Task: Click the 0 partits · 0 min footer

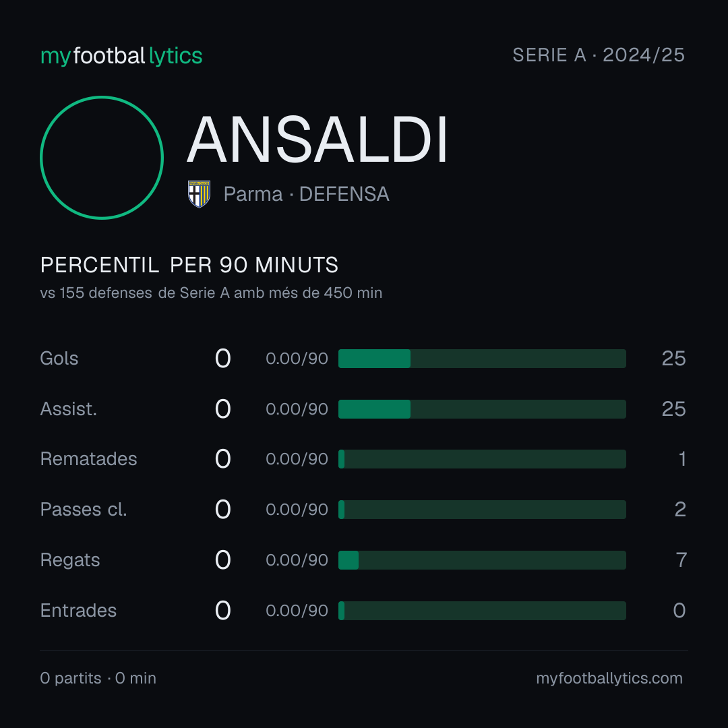Action: tap(98, 678)
